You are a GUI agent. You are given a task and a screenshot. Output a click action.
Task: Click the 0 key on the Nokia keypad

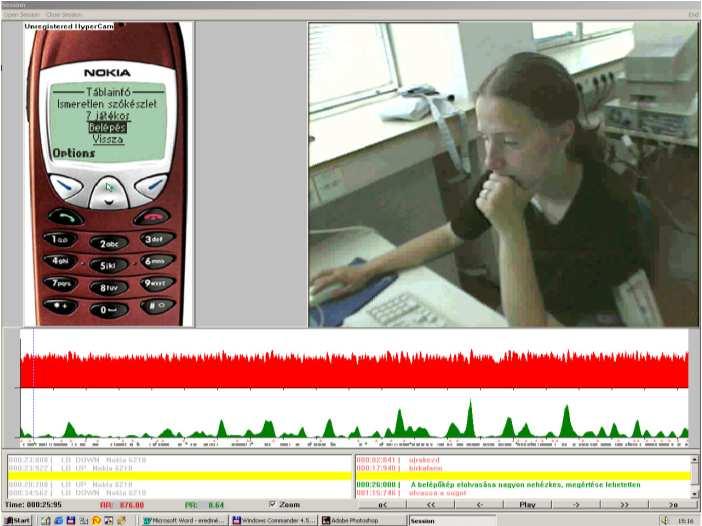pyautogui.click(x=109, y=310)
